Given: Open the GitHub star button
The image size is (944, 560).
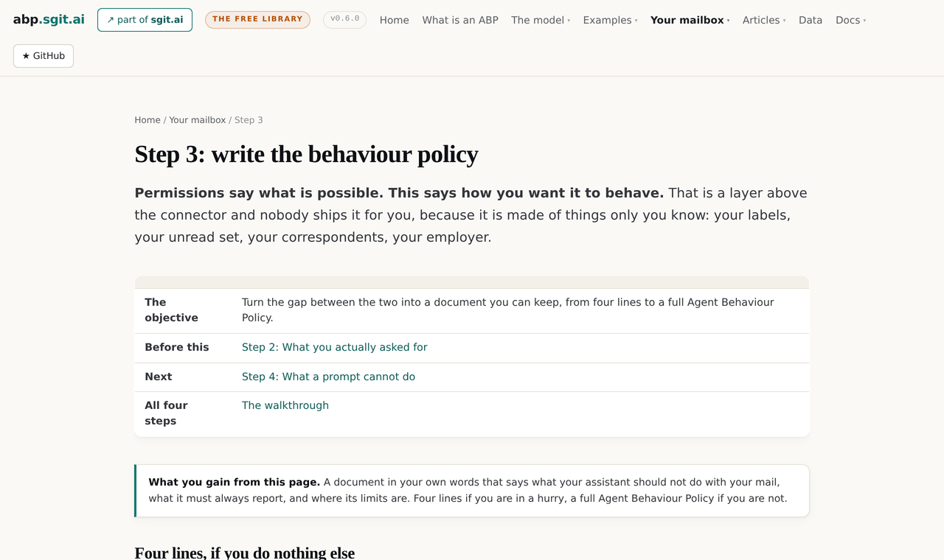Looking at the screenshot, I should (44, 56).
